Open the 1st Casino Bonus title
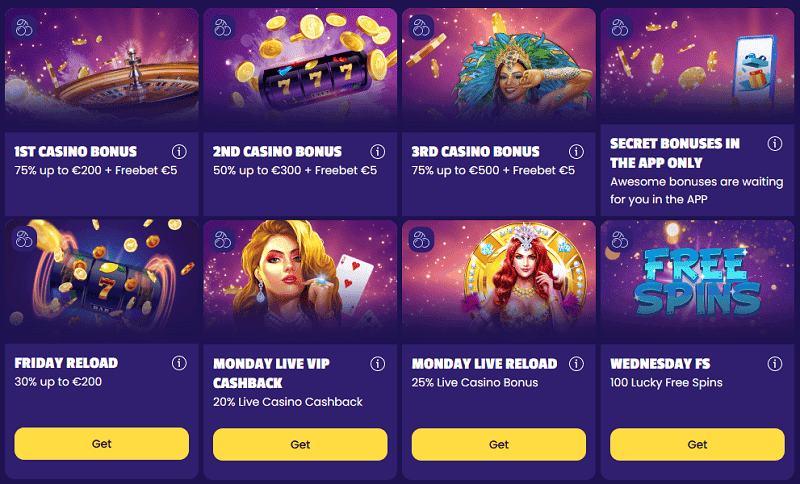 pos(75,152)
